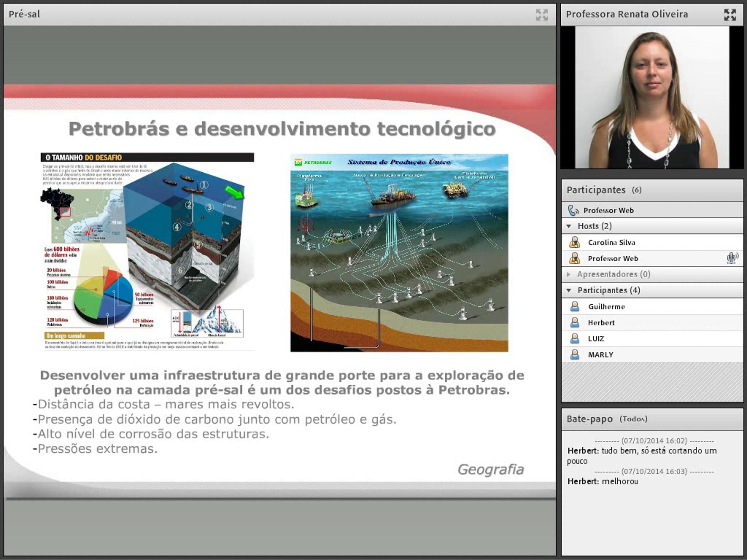
Task: Click Carolina Silva's host avatar icon
Action: click(x=575, y=242)
